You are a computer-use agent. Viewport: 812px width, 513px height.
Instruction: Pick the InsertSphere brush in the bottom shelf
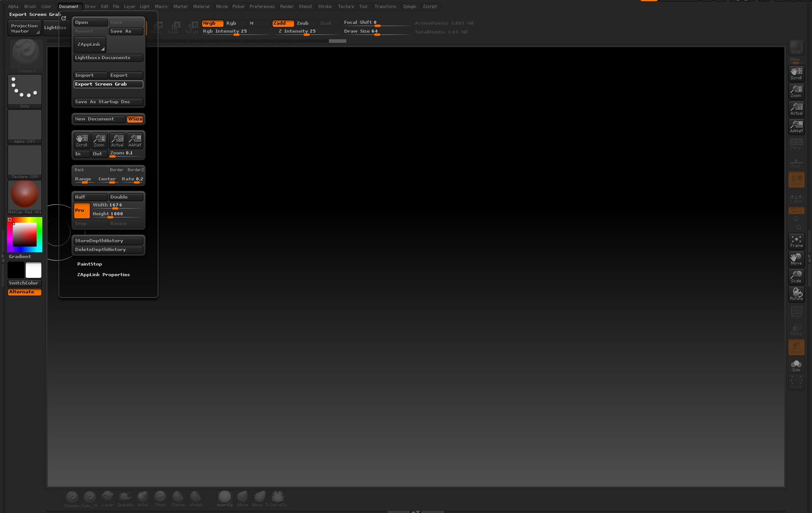pyautogui.click(x=225, y=499)
